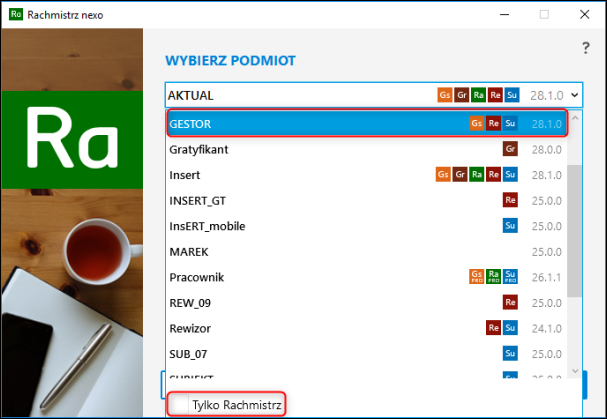Click version 26.1.1 in the Pracownik row
The width and height of the screenshot is (607, 419).
tap(547, 277)
